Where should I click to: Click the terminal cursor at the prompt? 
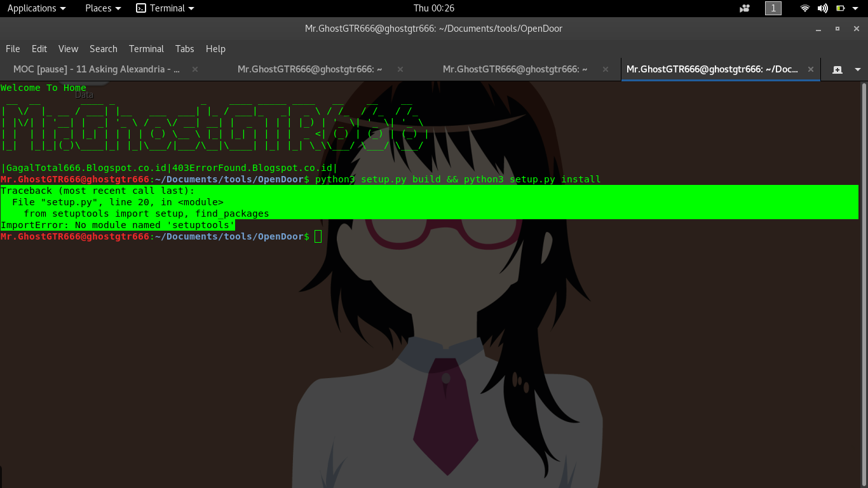(x=318, y=236)
